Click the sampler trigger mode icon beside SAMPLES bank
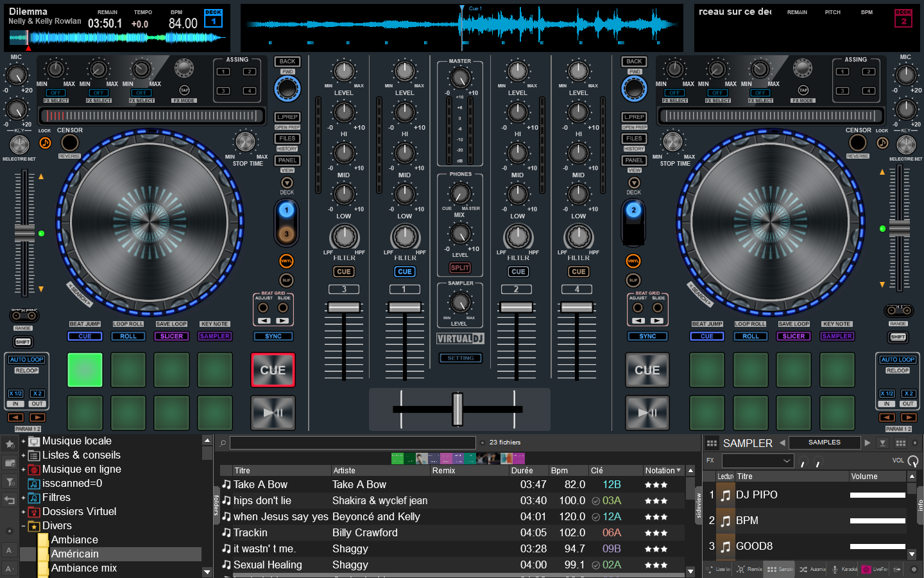Screen dimensions: 924x578 click(x=883, y=443)
